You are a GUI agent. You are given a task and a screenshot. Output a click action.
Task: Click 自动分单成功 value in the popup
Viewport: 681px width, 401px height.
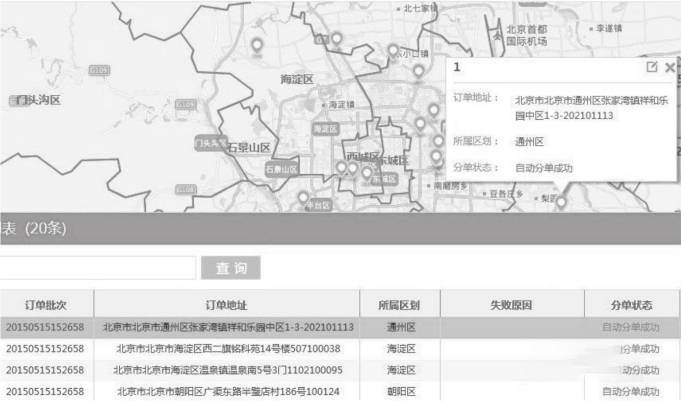click(544, 168)
